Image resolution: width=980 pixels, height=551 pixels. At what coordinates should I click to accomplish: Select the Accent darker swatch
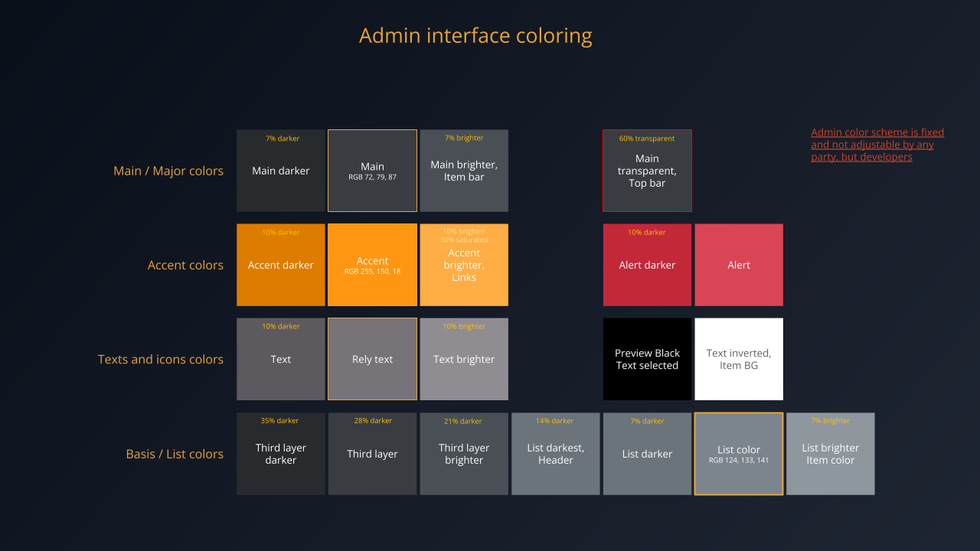point(280,264)
